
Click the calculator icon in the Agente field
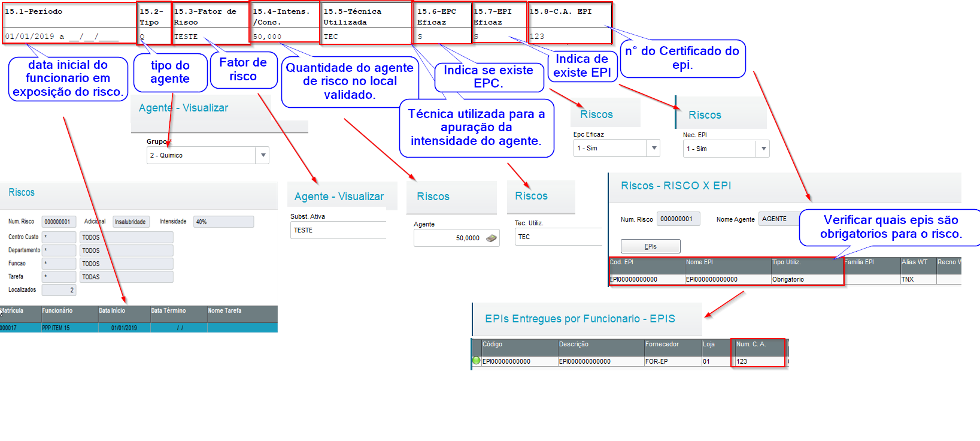coord(491,238)
